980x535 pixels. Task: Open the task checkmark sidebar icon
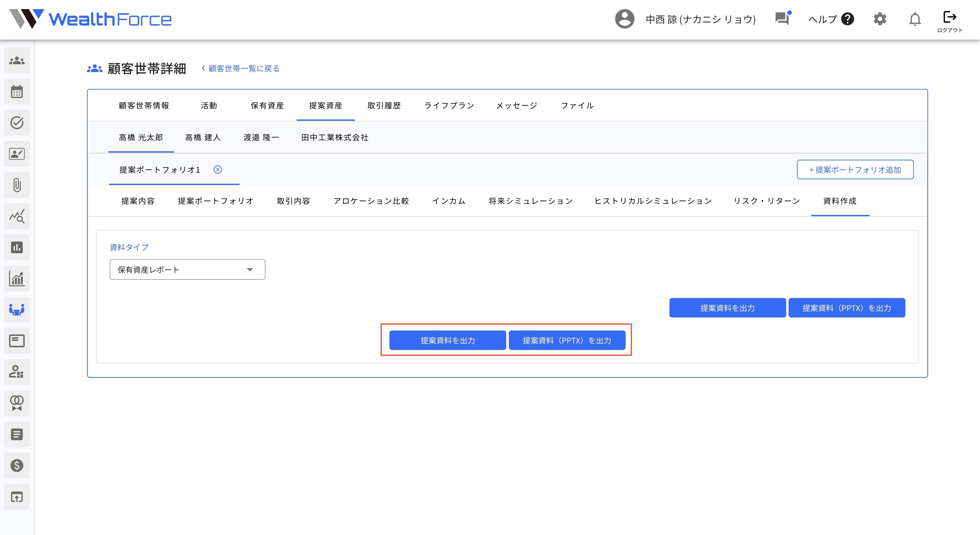[17, 123]
